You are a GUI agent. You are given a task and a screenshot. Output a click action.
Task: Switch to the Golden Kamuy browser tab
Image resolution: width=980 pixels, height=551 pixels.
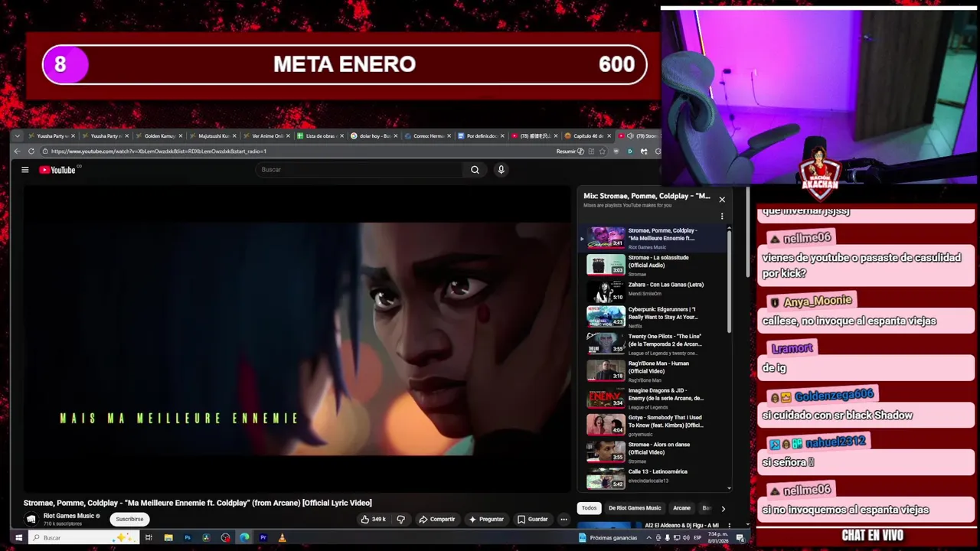[159, 136]
